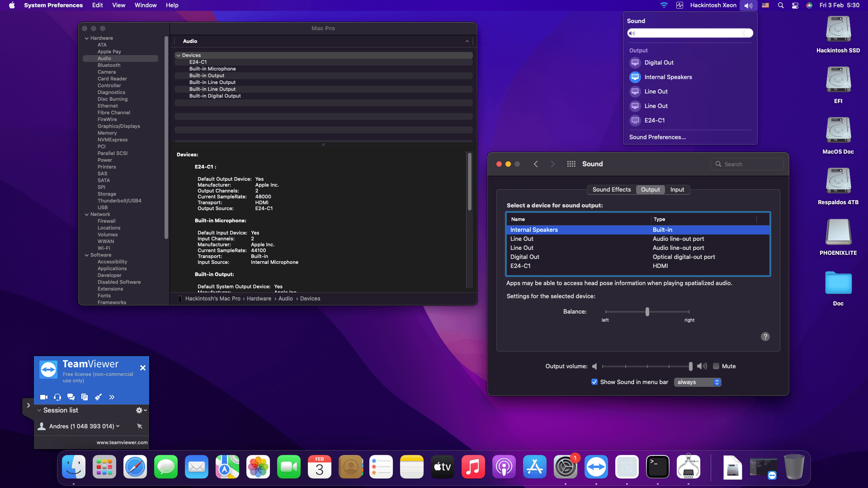Open Maps from the Dock
868x488 pixels.
[x=227, y=467]
